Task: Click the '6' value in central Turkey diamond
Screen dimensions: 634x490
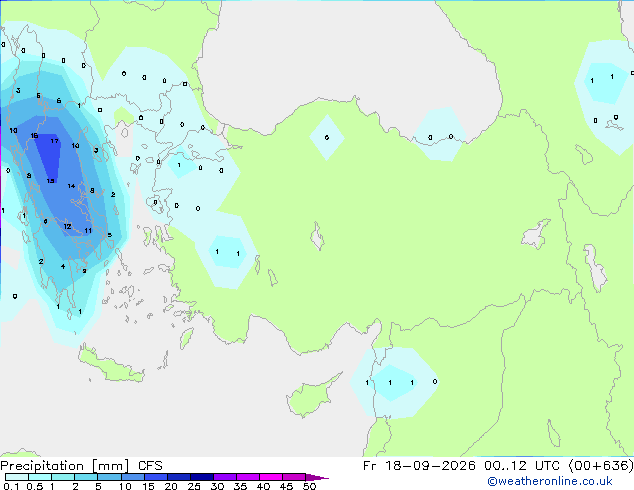Action: click(327, 138)
